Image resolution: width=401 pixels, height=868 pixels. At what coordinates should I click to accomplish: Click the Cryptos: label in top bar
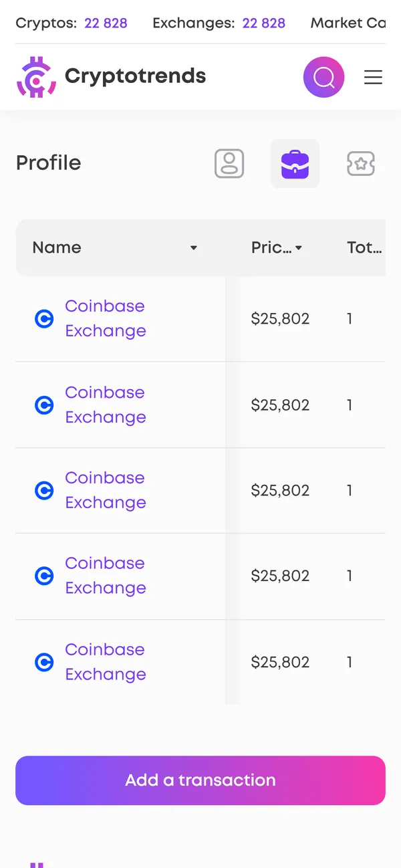pyautogui.click(x=45, y=23)
